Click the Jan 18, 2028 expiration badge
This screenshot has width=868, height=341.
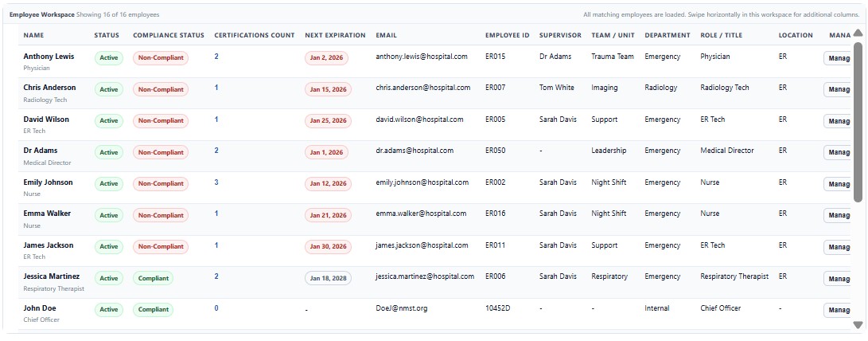pos(329,278)
